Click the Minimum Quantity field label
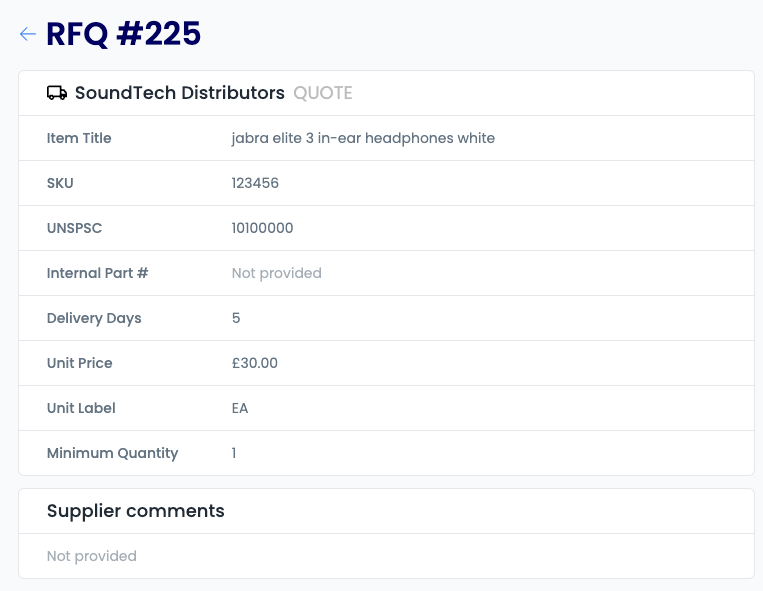 [x=112, y=453]
